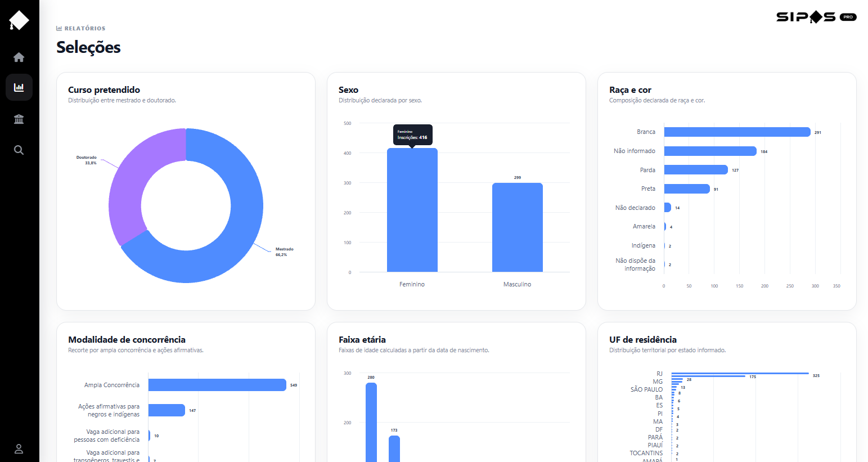Click the SIPOS PRO logo
868x462 pixels.
(x=816, y=17)
